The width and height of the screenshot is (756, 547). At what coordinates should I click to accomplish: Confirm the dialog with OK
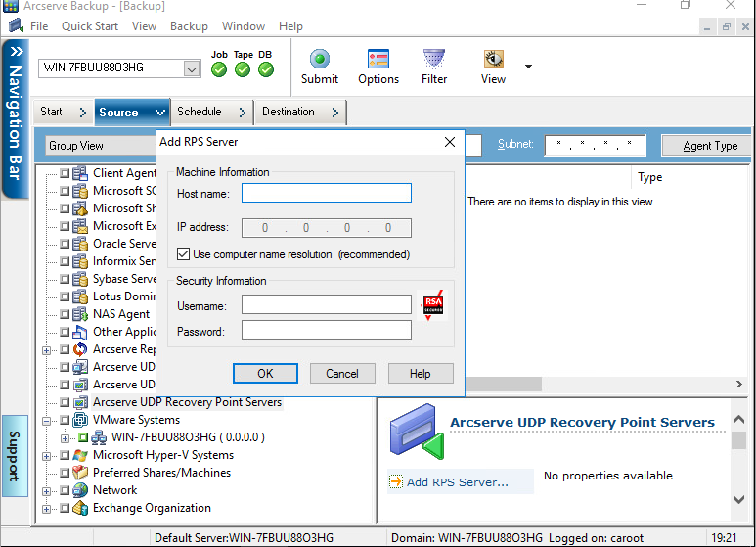tap(265, 374)
